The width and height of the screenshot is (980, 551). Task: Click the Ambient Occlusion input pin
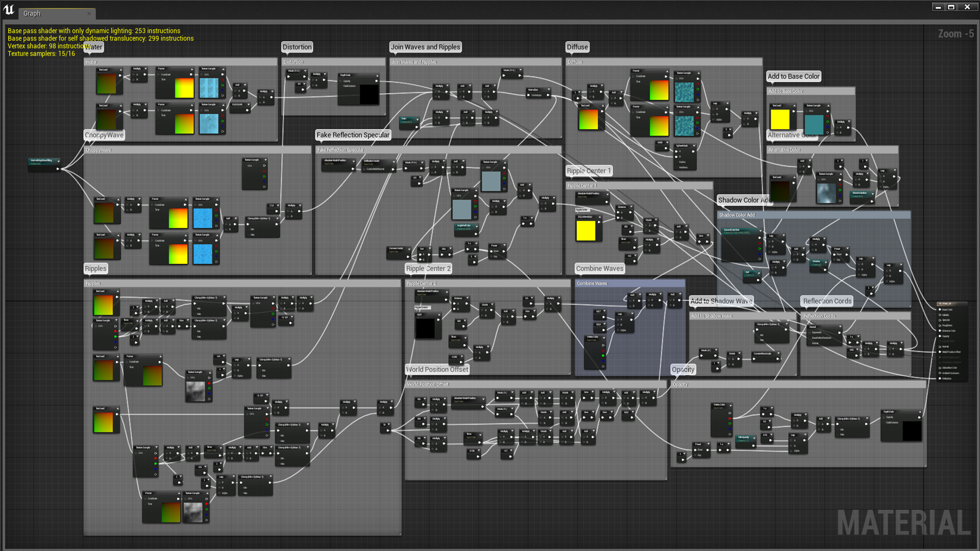(x=940, y=373)
